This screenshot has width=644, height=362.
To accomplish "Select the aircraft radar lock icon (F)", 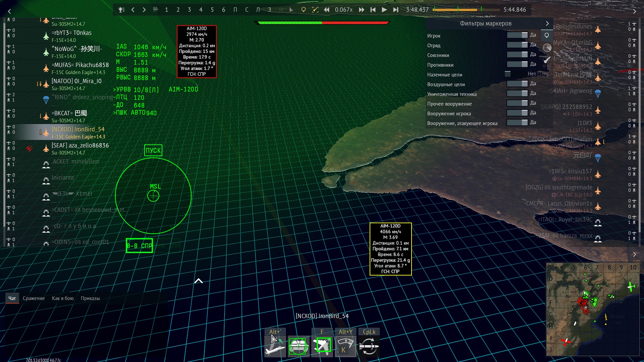I will [322, 346].
